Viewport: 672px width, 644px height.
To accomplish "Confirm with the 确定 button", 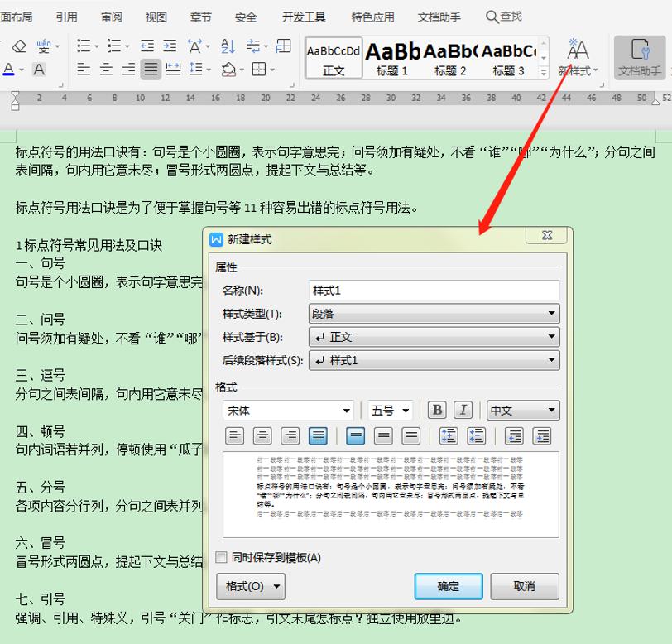I will point(449,586).
